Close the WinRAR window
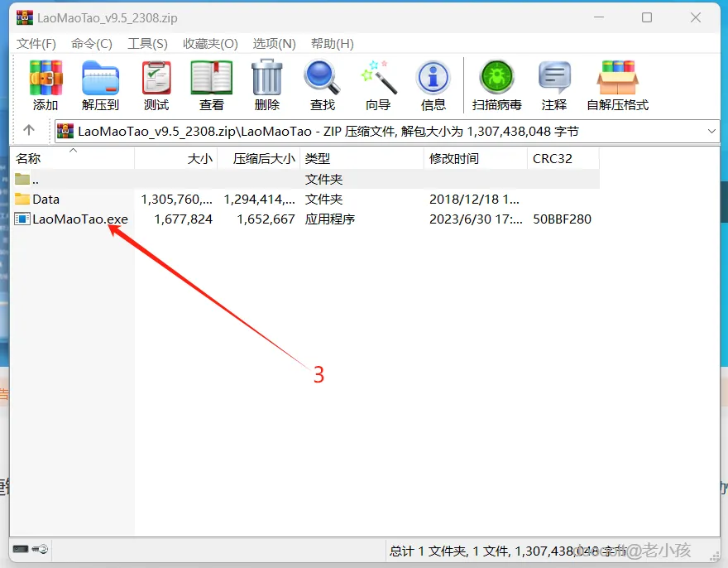 (x=696, y=17)
